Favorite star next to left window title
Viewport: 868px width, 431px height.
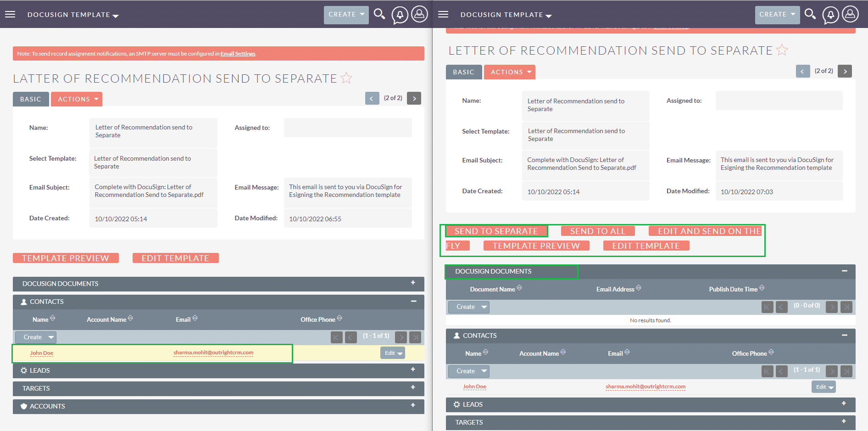pos(346,78)
